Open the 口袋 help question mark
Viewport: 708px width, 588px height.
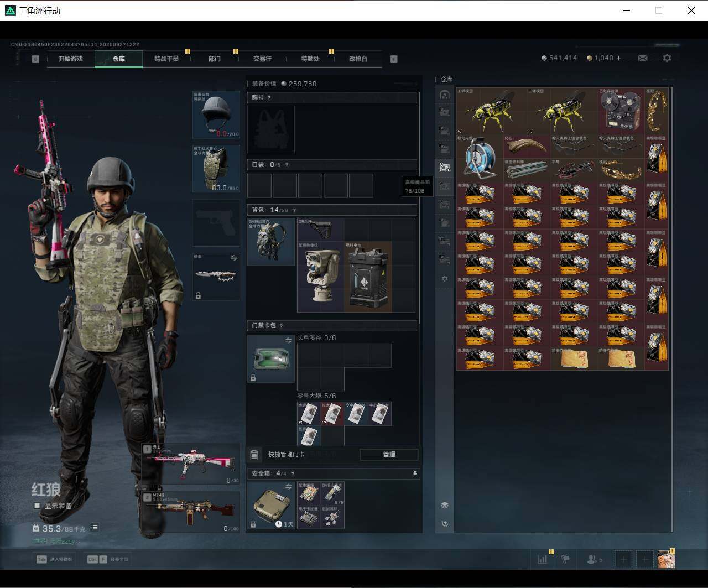pyautogui.click(x=287, y=165)
